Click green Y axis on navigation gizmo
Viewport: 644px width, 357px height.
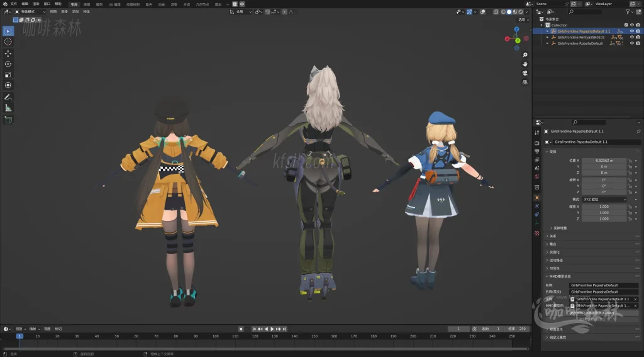pyautogui.click(x=518, y=40)
